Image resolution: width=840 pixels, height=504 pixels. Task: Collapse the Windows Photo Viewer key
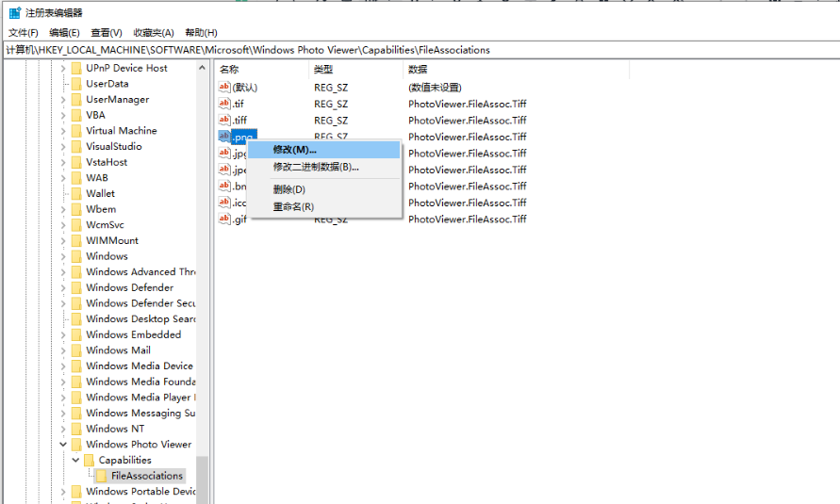pos(63,445)
